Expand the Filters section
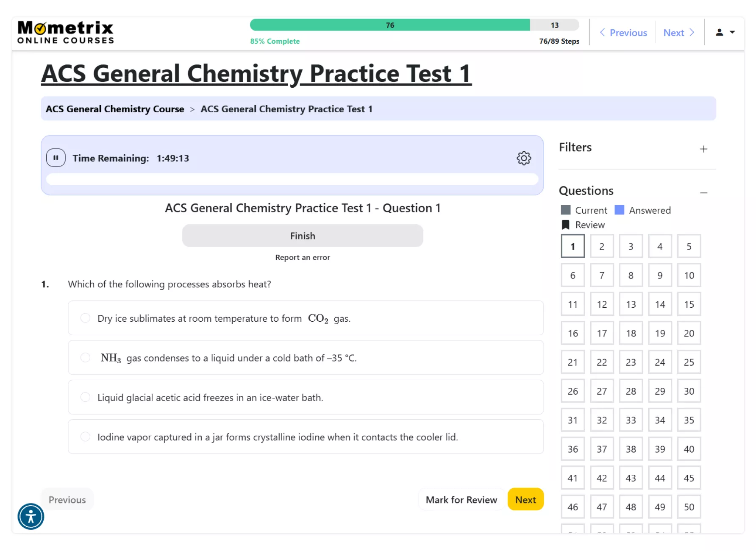 703,149
